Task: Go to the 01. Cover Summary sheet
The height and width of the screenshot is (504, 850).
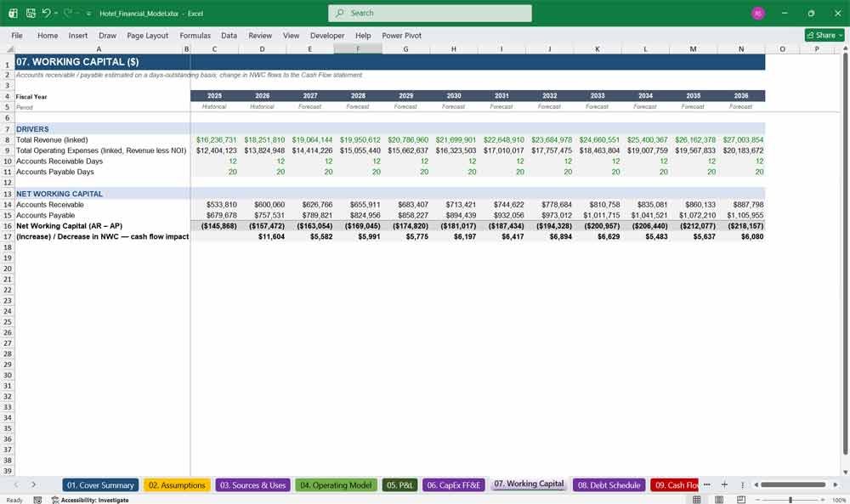Action: [x=100, y=485]
